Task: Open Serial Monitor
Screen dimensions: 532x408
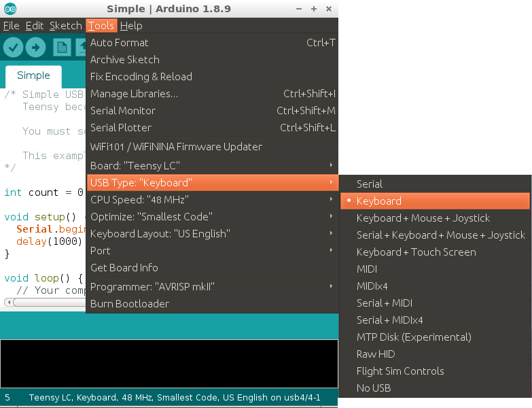Action: click(213, 111)
